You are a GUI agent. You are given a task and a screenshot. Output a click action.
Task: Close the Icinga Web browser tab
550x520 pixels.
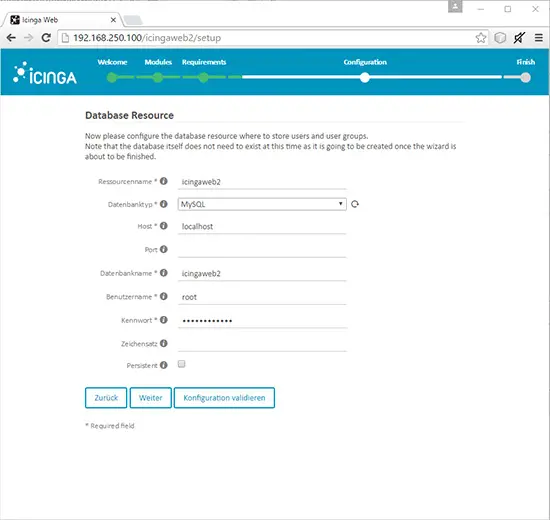(113, 20)
